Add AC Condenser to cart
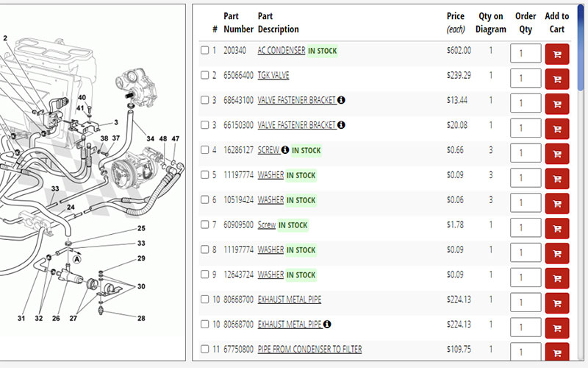 click(557, 54)
